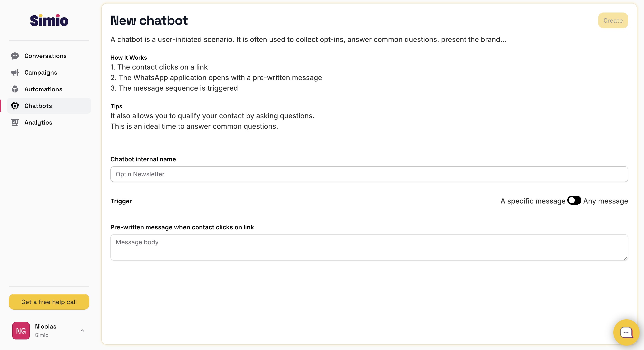Image resolution: width=644 pixels, height=350 pixels.
Task: Open the Conversations menu item
Action: [46, 56]
